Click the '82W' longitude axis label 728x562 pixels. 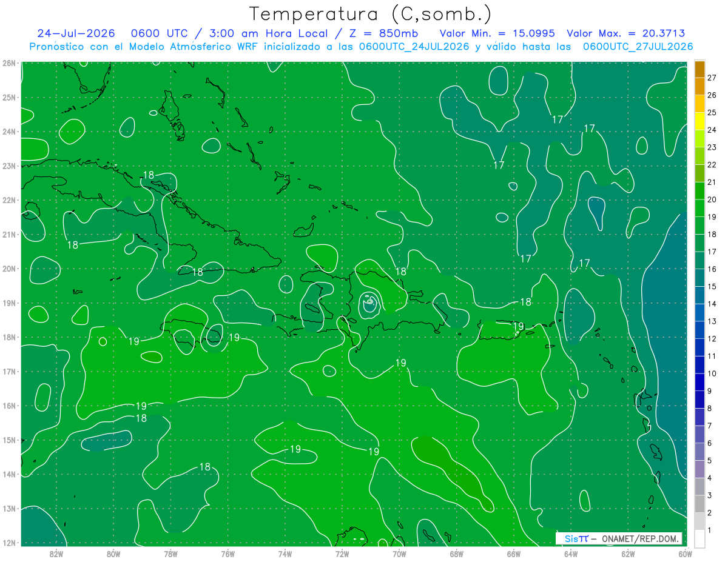[x=56, y=554]
